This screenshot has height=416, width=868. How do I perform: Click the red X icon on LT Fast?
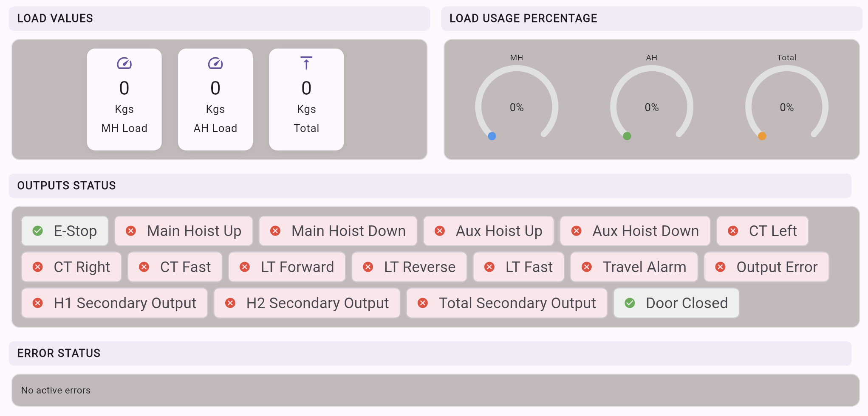point(489,267)
